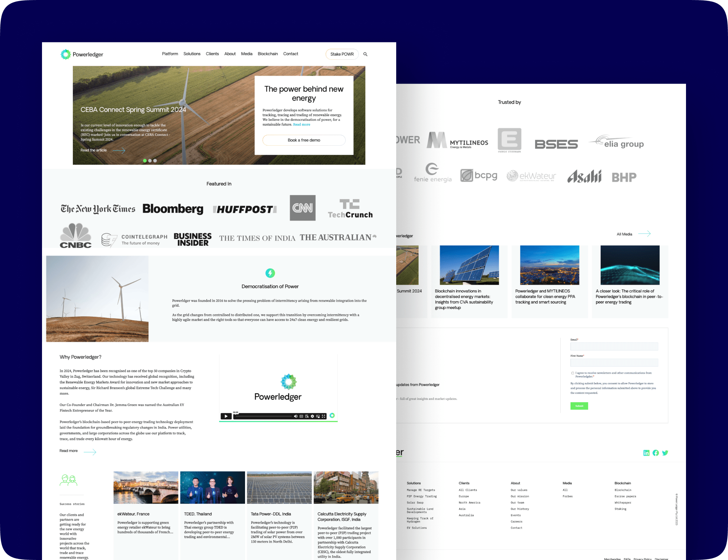Viewport: 728px width, 560px height.
Task: Click the CNBC peacock logo
Action: coord(76,236)
